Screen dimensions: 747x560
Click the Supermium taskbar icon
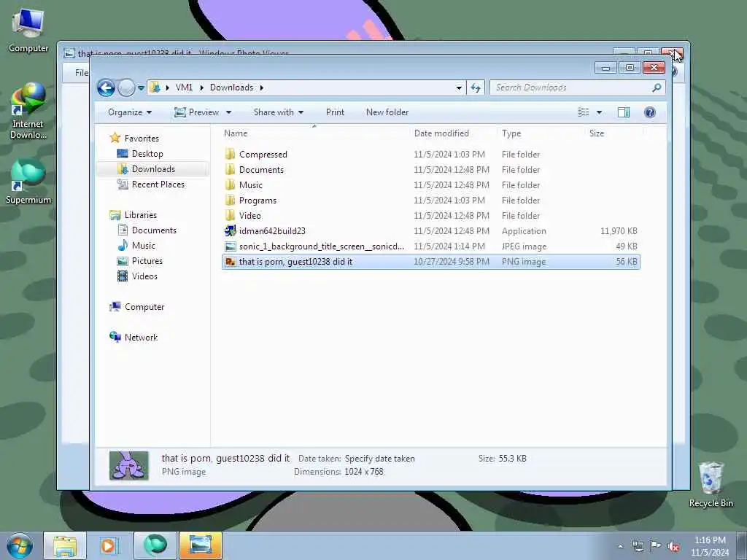point(155,545)
